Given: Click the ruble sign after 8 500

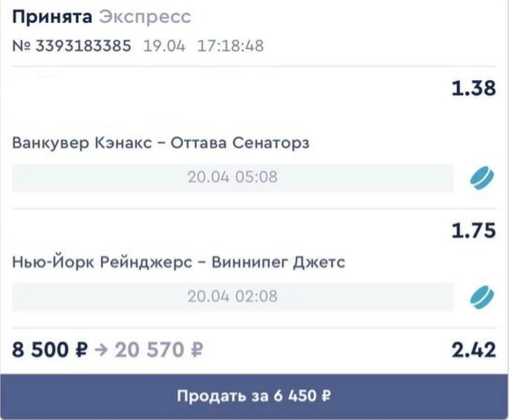Looking at the screenshot, I should tap(81, 351).
